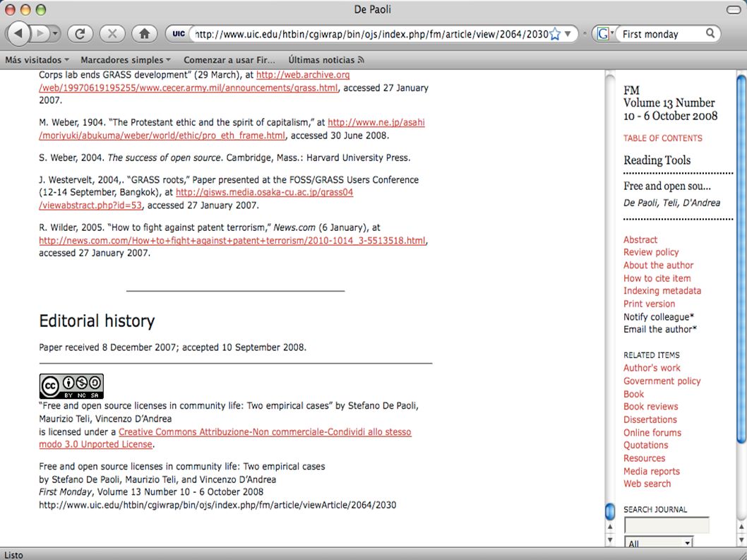Image resolution: width=747 pixels, height=560 pixels.
Task: Click the 'Editorial history' heading
Action: tap(97, 321)
